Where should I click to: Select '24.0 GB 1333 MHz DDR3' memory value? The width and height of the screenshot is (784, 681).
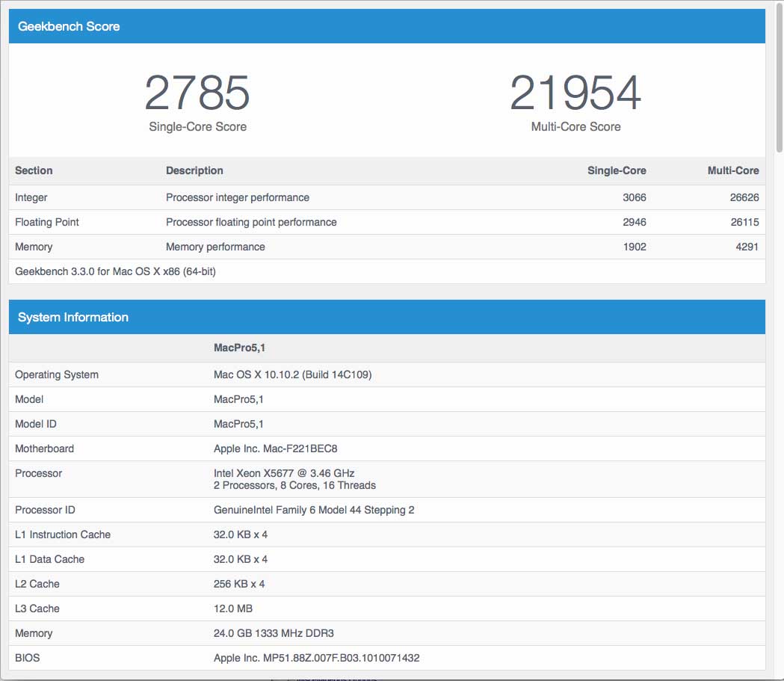(274, 633)
